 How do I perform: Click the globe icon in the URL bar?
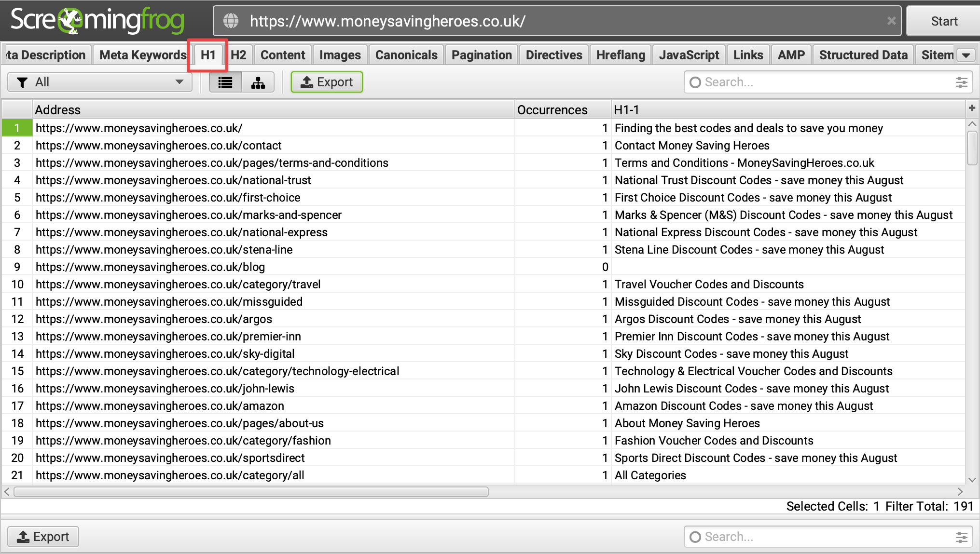click(x=231, y=20)
